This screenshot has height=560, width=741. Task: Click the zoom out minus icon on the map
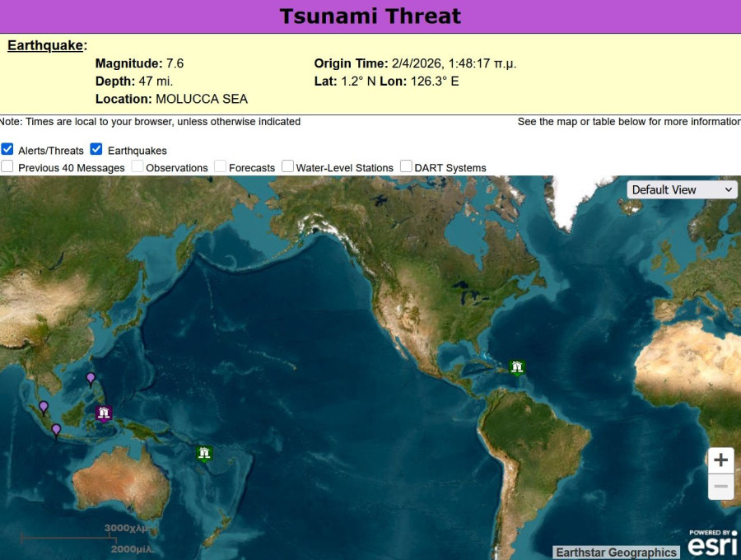coord(720,488)
